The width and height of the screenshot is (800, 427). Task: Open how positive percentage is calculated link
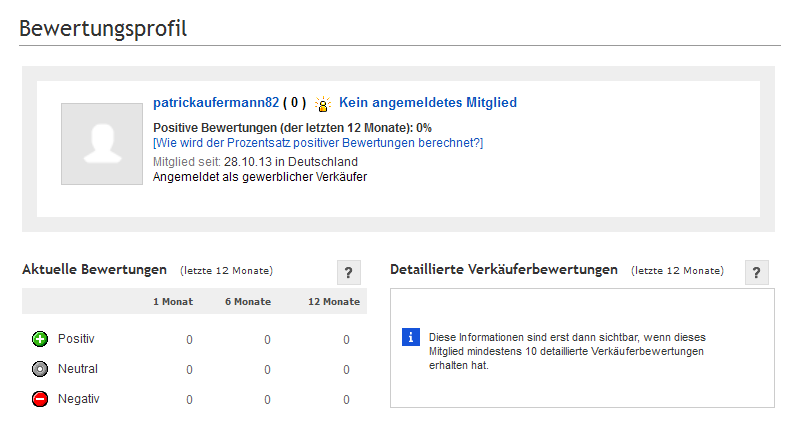click(318, 143)
